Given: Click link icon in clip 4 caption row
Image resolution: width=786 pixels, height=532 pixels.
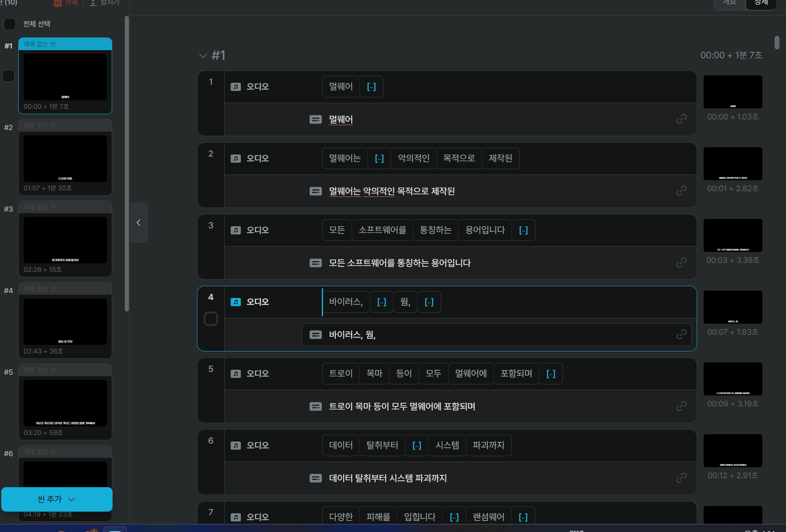Looking at the screenshot, I should [x=682, y=334].
